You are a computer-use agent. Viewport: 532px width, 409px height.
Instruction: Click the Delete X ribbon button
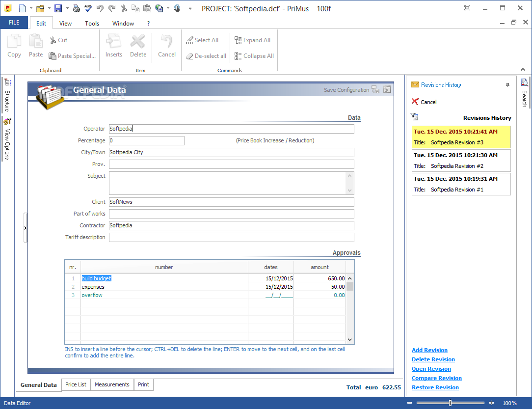(x=138, y=46)
